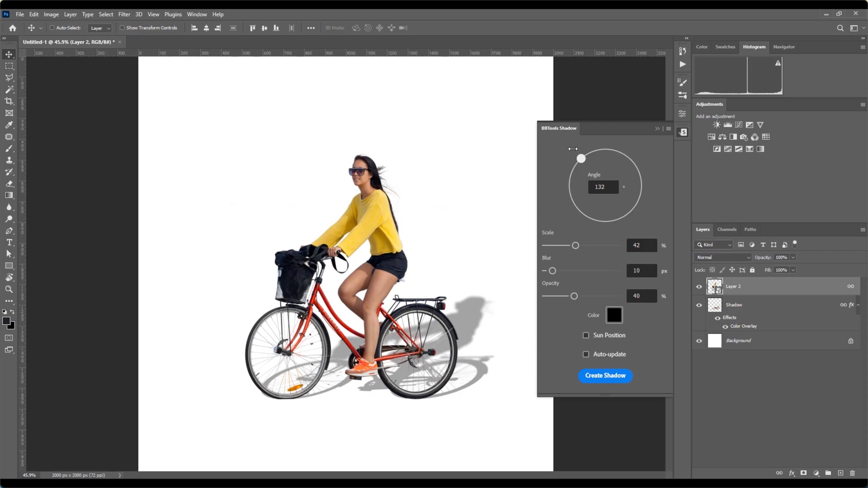Choose the Rectangular Marquee tool

pyautogui.click(x=9, y=66)
